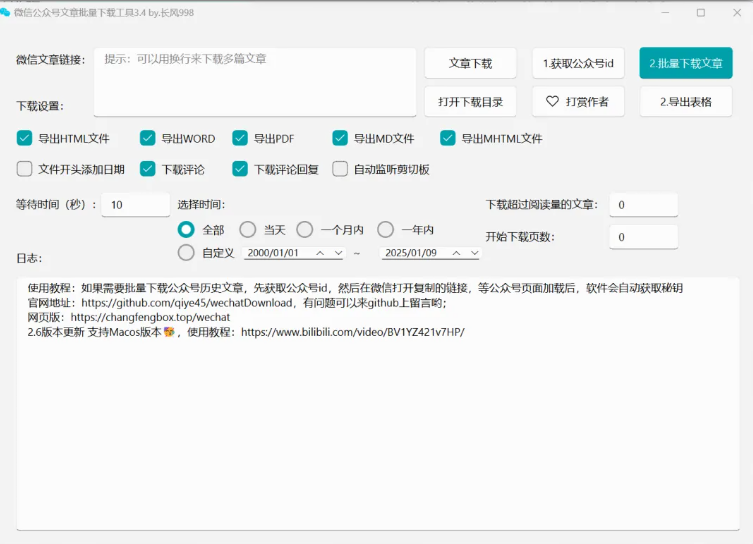753x544 pixels.
Task: Click the github.com/qiye45/wechatDownload link
Action: (x=187, y=303)
